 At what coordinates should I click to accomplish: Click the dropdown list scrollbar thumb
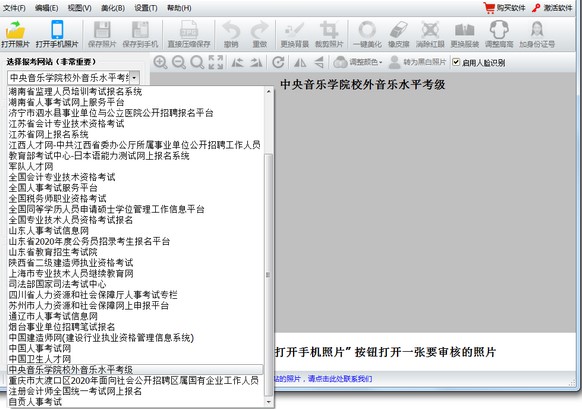pyautogui.click(x=268, y=275)
